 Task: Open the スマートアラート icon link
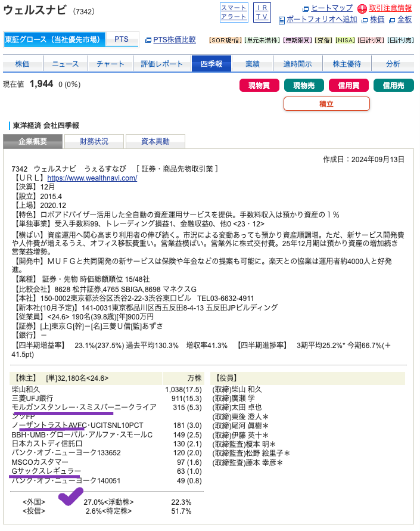pyautogui.click(x=234, y=13)
